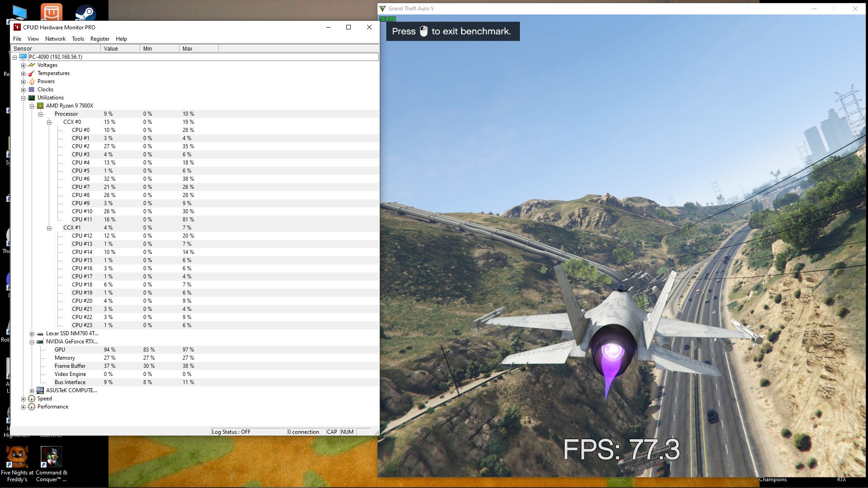Click the Value column header
The height and width of the screenshot is (488, 868).
click(120, 48)
